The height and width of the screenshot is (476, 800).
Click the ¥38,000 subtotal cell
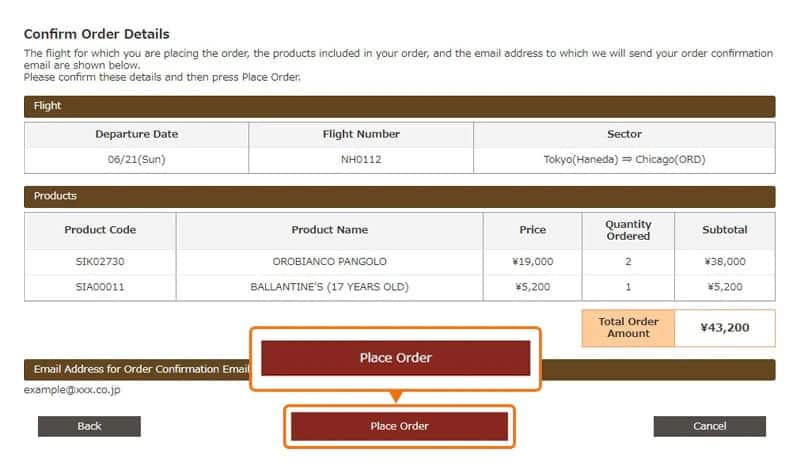724,261
